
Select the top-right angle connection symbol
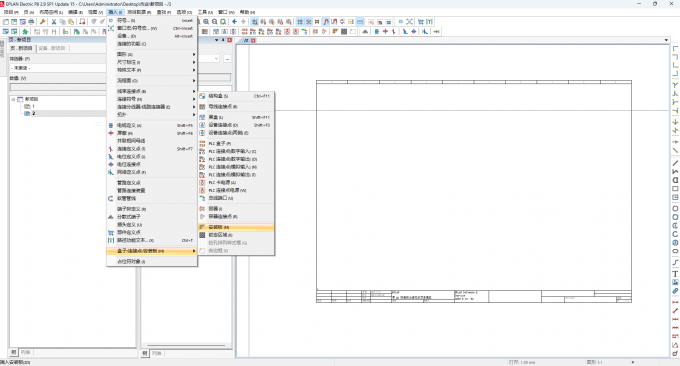[x=675, y=57]
